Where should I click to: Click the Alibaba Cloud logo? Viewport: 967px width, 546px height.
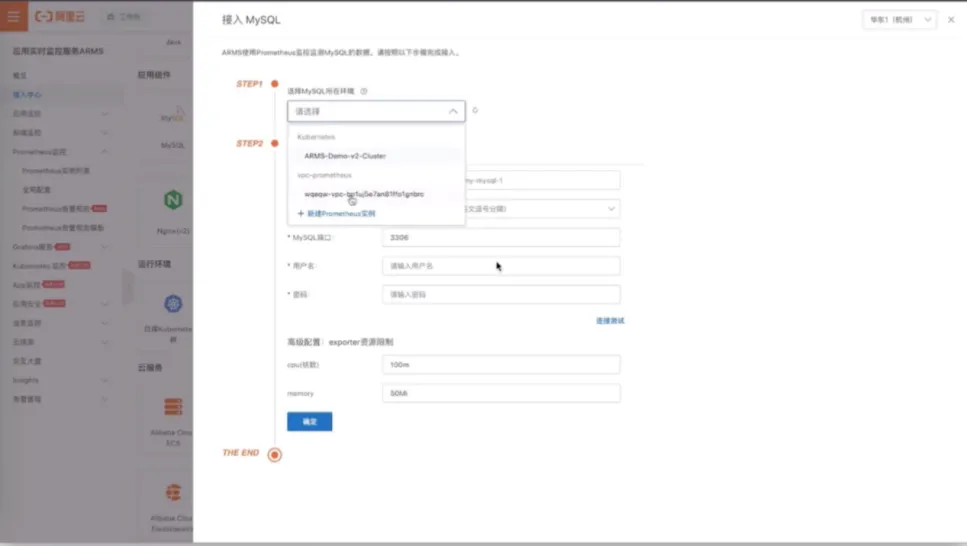[60, 17]
